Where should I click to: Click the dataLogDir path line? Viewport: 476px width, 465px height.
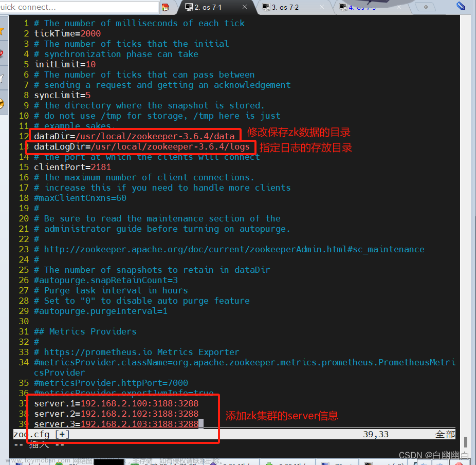[x=142, y=146]
